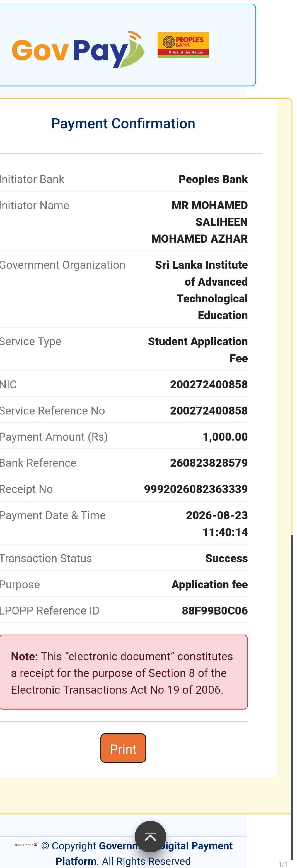Click the Service Reference No value
Screen dimensions: 297x868
point(209,410)
